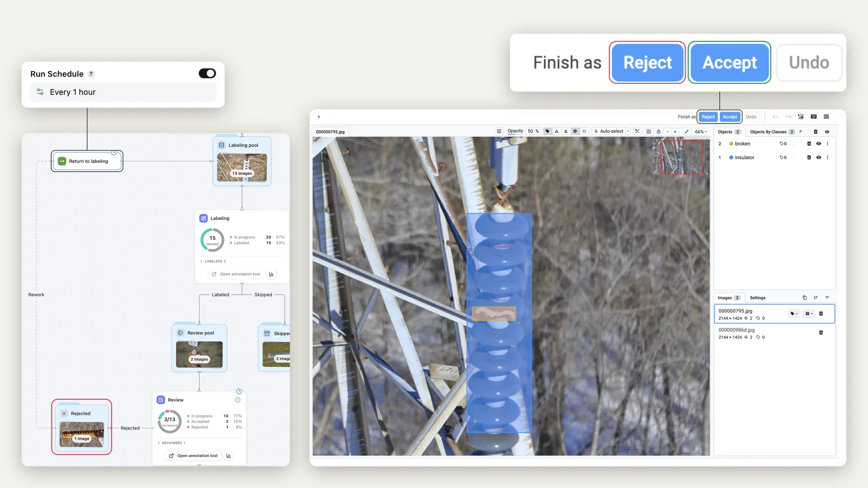This screenshot has width=868, height=488.
Task: Switch to the Objects By Classes tab
Action: tap(772, 132)
